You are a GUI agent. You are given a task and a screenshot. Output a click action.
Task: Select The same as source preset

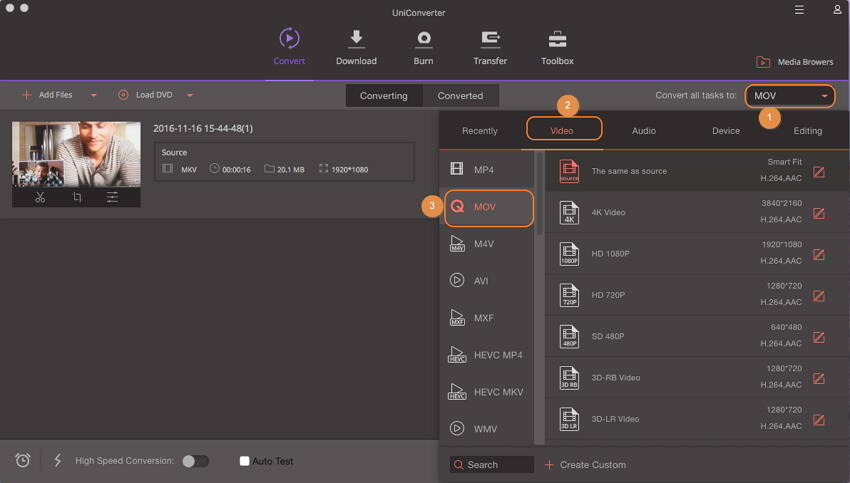point(697,171)
